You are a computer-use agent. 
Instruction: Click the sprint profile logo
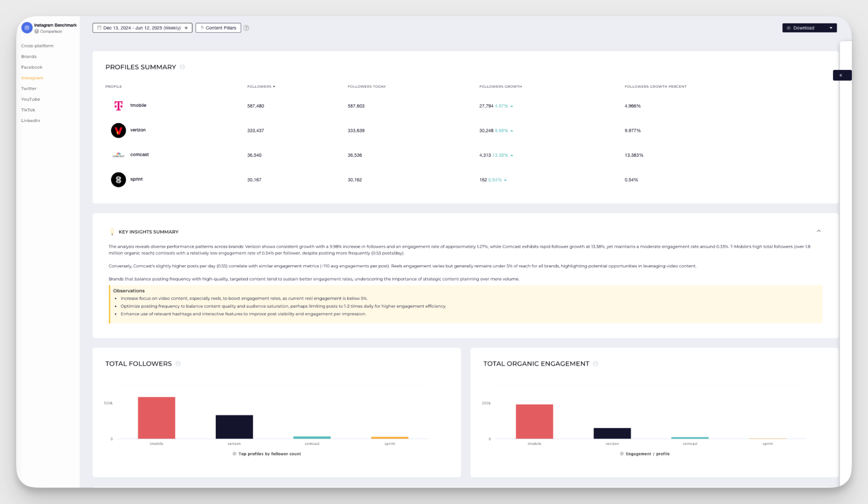point(118,180)
